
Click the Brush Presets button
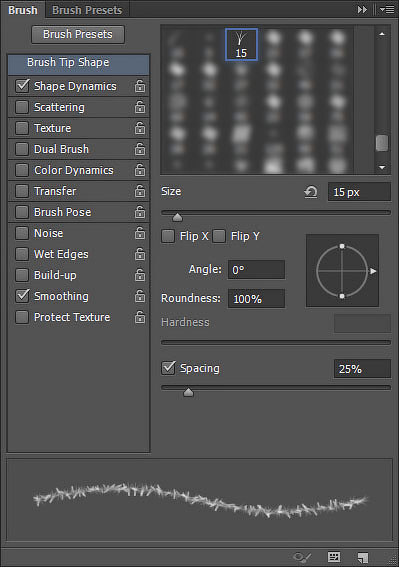[x=78, y=34]
